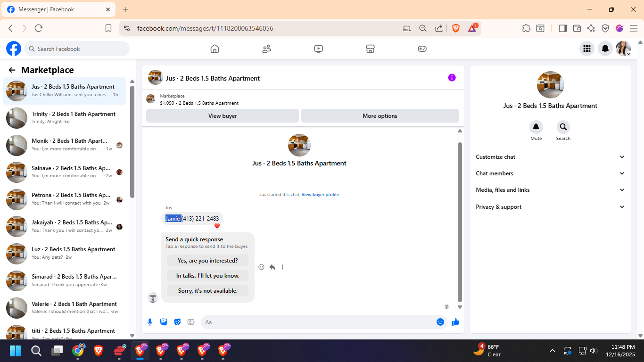Image resolution: width=644 pixels, height=362 pixels.
Task: Open the Salnave conversation
Action: coord(65,172)
